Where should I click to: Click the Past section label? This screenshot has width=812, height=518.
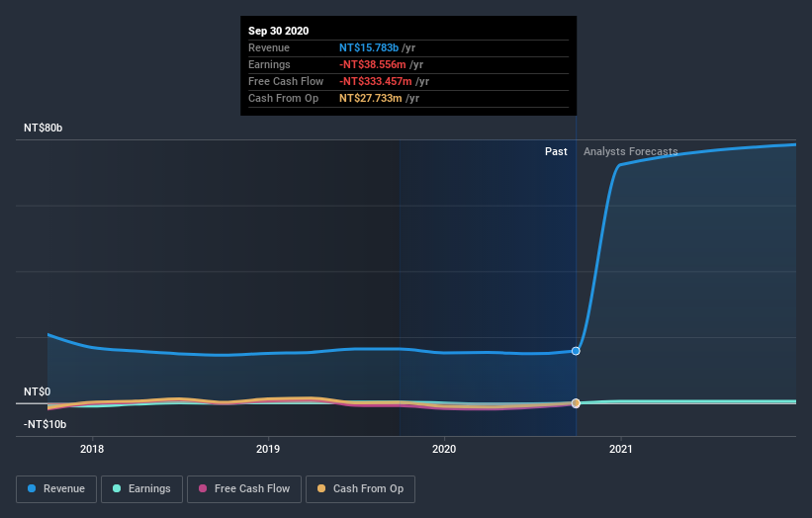point(556,151)
